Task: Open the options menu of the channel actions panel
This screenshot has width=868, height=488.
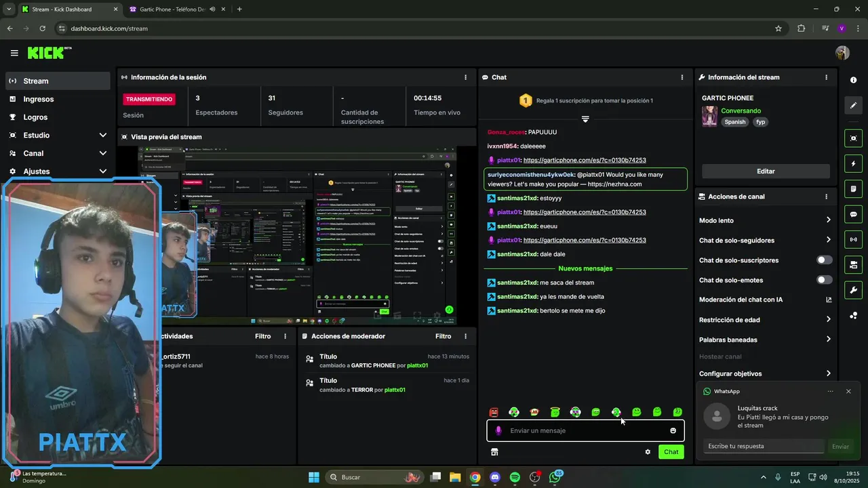Action: 826,197
